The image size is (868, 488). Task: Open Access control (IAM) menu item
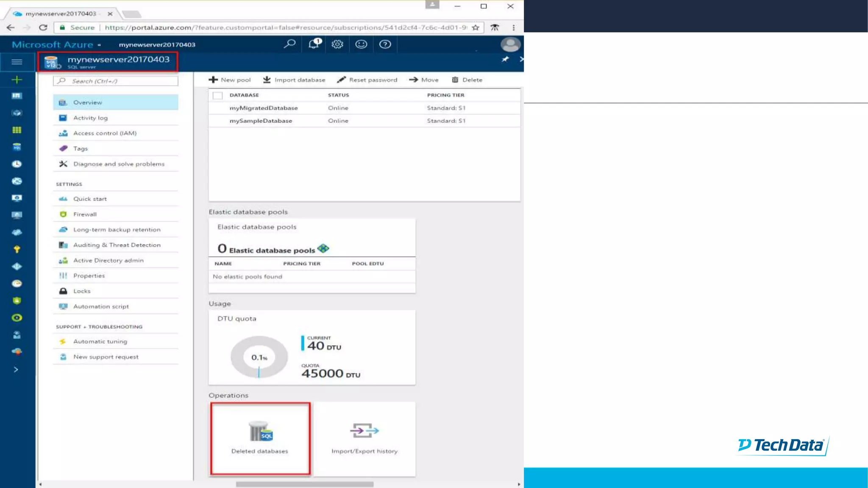tap(116, 133)
